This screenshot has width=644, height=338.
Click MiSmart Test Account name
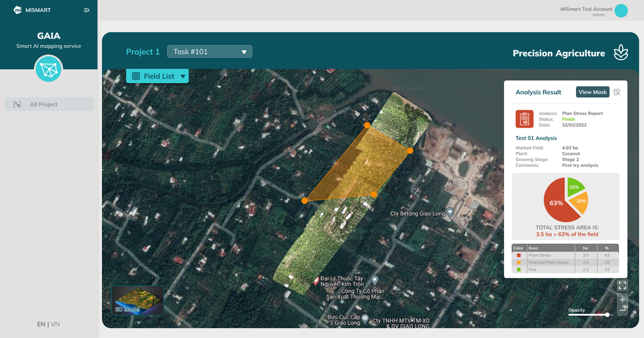(586, 9)
